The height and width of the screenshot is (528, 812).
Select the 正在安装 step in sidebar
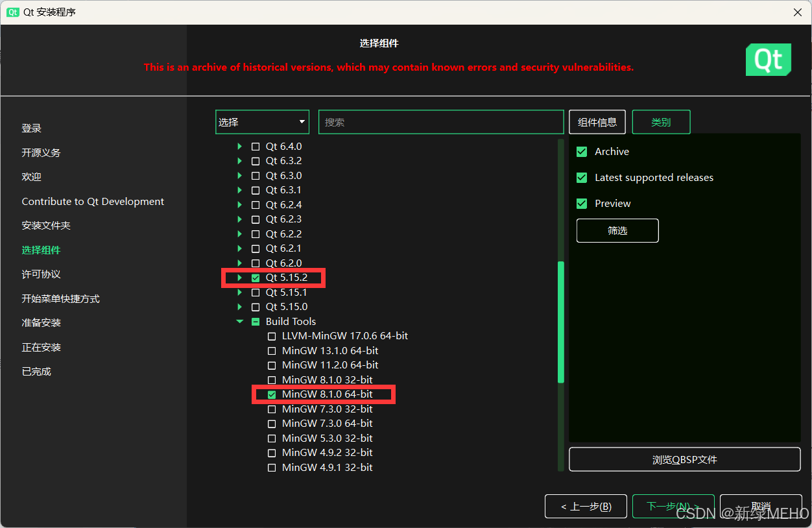[x=41, y=348]
